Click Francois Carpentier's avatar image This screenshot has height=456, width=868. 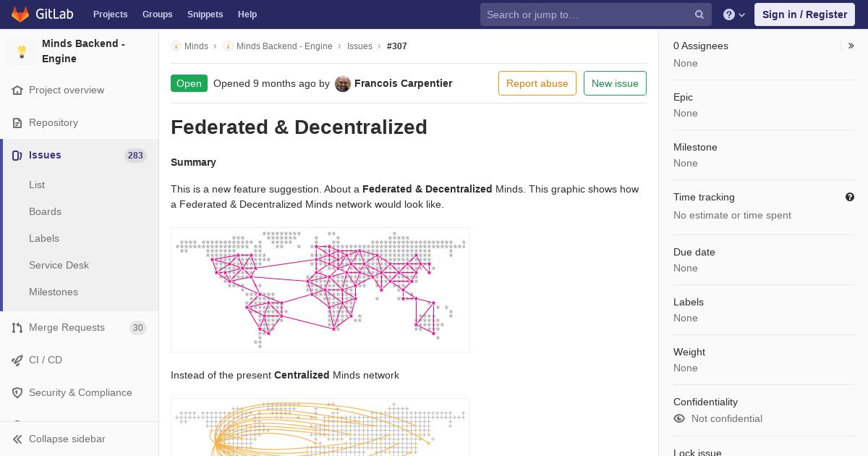coord(343,84)
